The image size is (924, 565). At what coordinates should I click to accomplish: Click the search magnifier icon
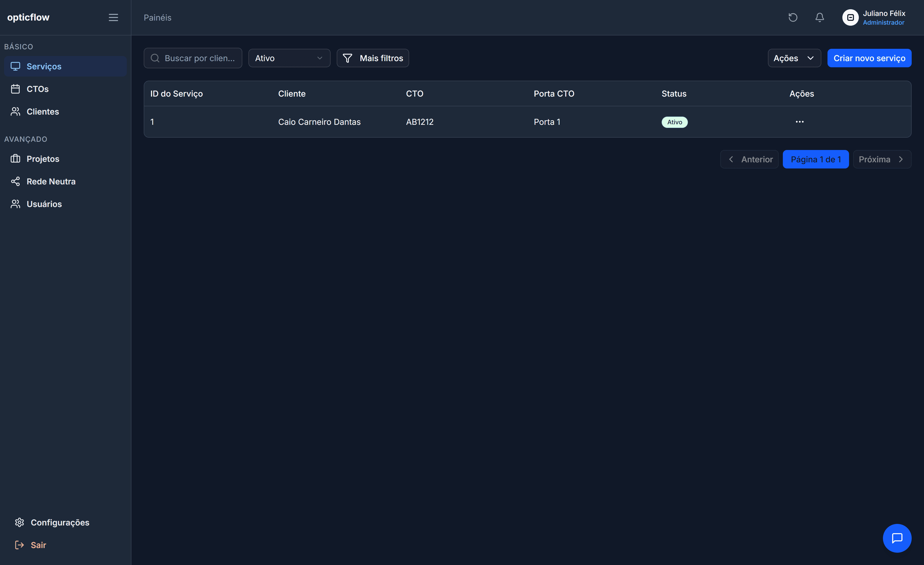click(155, 58)
